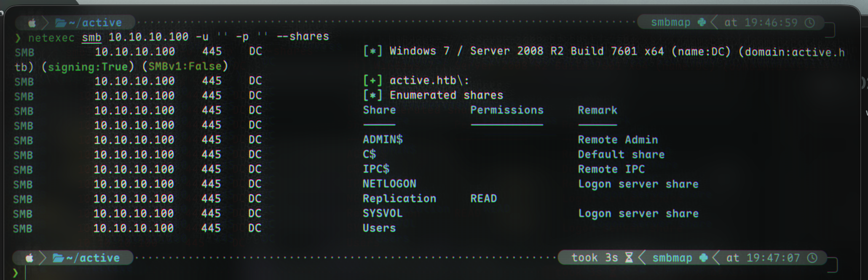Image resolution: width=868 pixels, height=280 pixels.
Task: Click the Python icon in bottom smbmap segment
Action: (x=703, y=258)
